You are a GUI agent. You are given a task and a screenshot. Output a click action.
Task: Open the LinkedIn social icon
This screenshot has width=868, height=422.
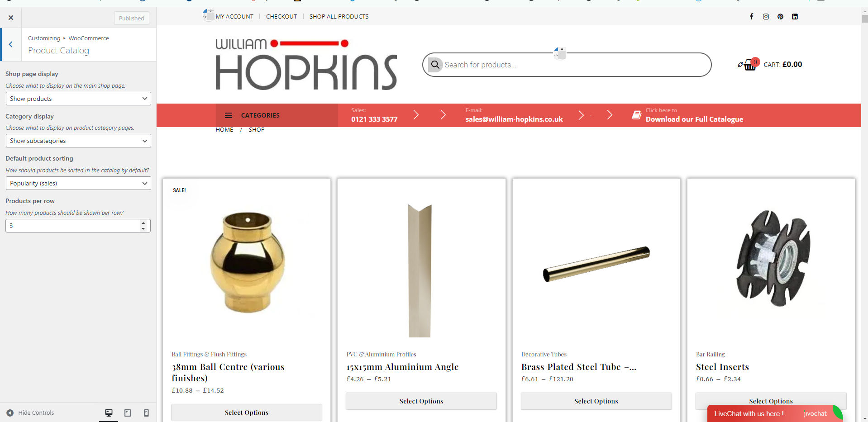pyautogui.click(x=795, y=16)
